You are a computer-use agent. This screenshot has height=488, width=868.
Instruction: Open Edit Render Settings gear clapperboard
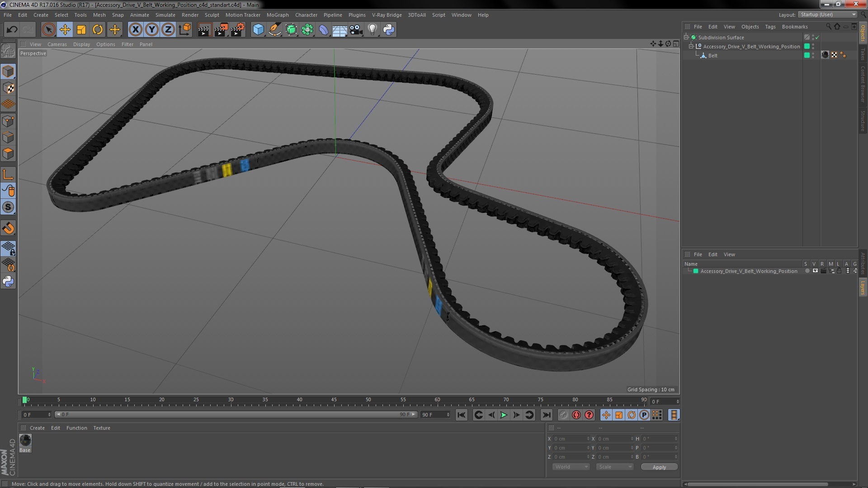pyautogui.click(x=237, y=30)
